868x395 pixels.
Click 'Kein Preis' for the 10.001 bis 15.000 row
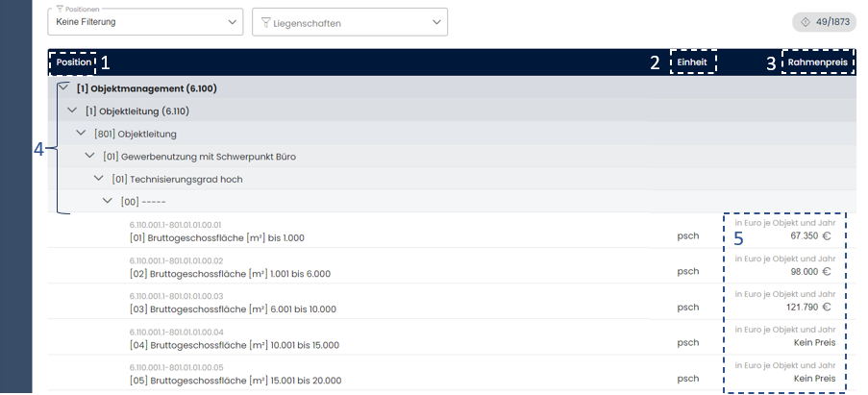(814, 342)
